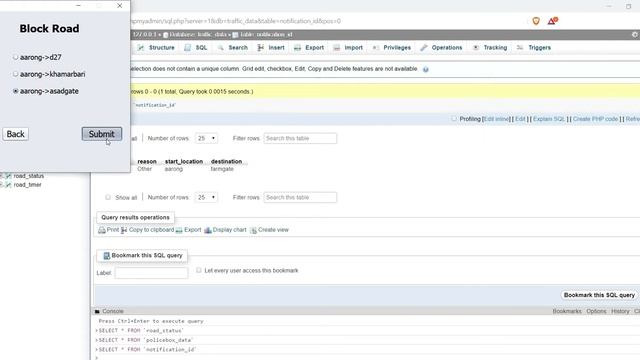Click the Bookmark this SQL query legend icon

coord(107,256)
